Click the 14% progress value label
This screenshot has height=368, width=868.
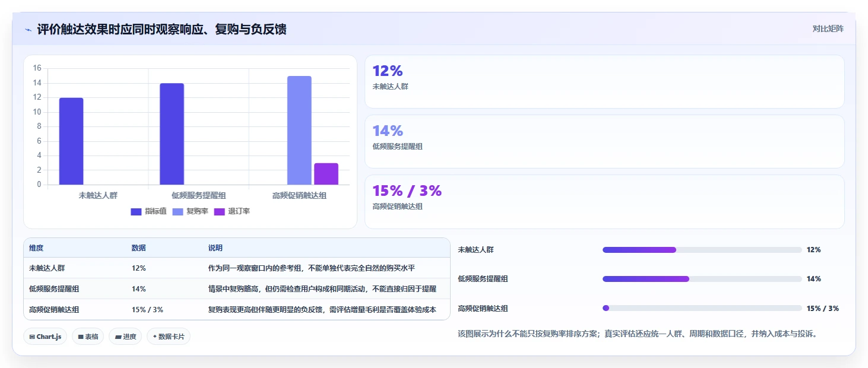tap(814, 279)
